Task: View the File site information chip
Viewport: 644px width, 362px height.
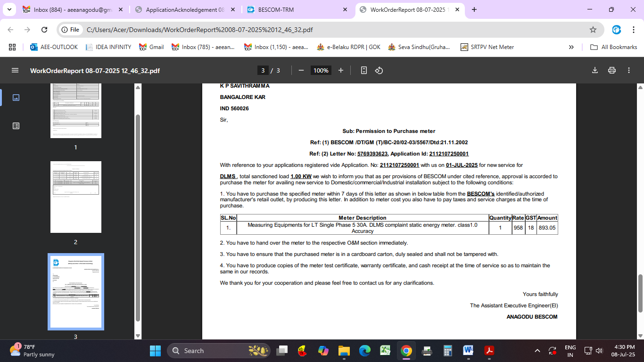Action: tap(70, 30)
